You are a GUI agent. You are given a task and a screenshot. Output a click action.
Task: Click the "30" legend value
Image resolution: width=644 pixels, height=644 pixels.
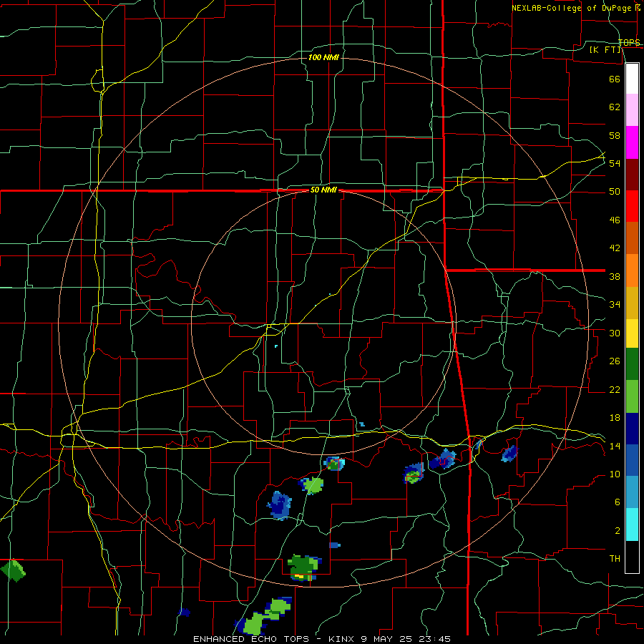point(615,333)
